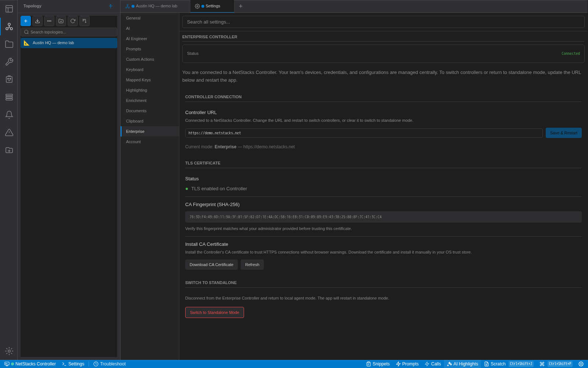Open Snippets in the status bar
Screen dimensions: 588x368
(x=378, y=364)
